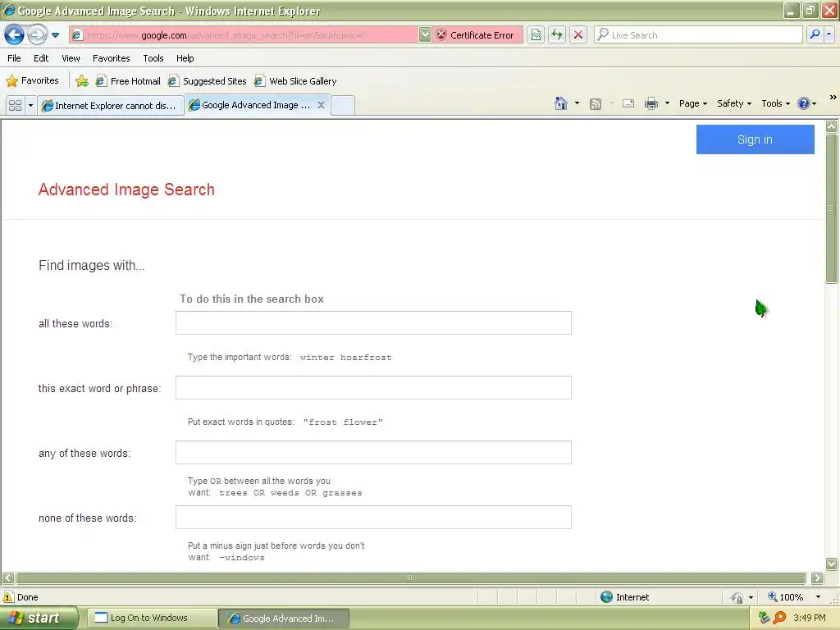Image resolution: width=840 pixels, height=630 pixels.
Task: Open the address bar autocomplete dropdown
Action: (x=424, y=35)
